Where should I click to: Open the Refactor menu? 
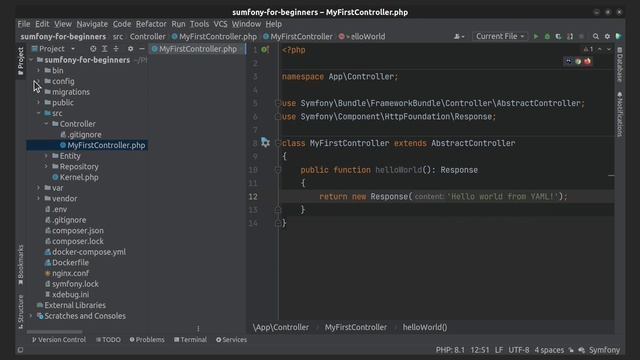[151, 24]
